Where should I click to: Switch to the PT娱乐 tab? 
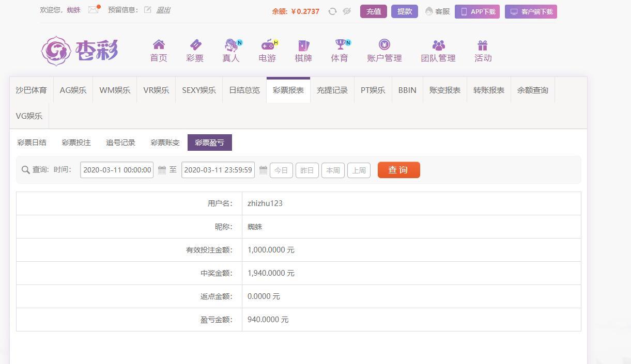click(373, 90)
